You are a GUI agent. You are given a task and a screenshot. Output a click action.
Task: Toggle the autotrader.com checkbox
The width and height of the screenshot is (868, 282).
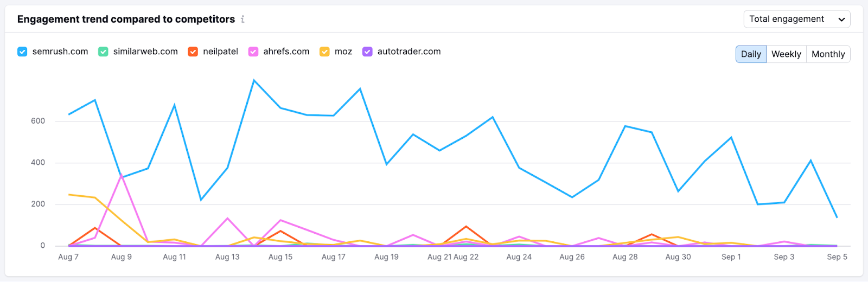(x=367, y=52)
